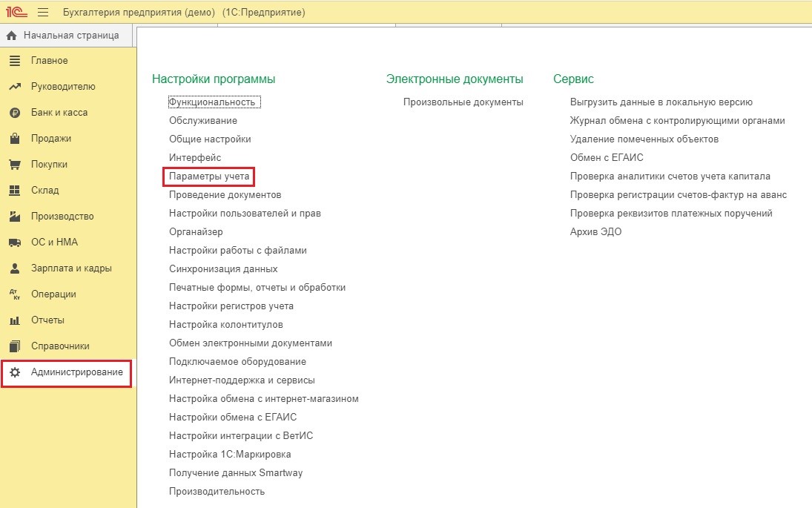Image resolution: width=812 pixels, height=508 pixels.
Task: Open Удаление помеченных объектов
Action: point(644,139)
